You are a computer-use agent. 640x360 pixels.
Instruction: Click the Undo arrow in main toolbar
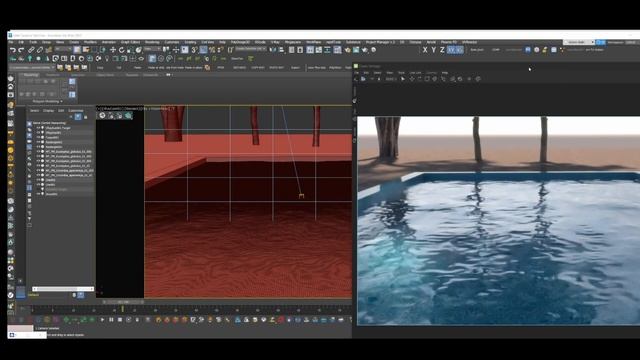click(13, 50)
